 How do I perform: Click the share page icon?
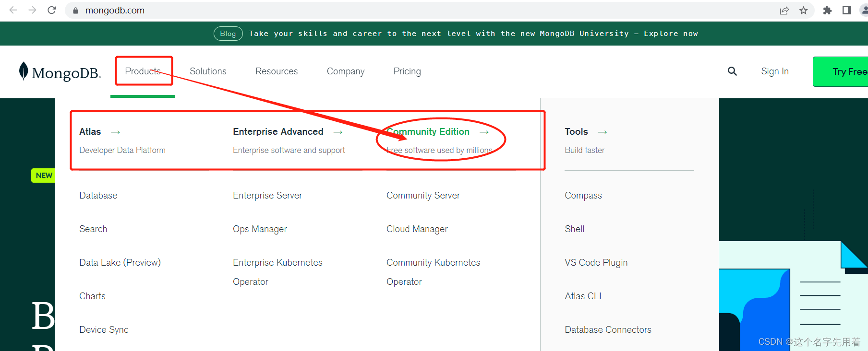pos(784,11)
